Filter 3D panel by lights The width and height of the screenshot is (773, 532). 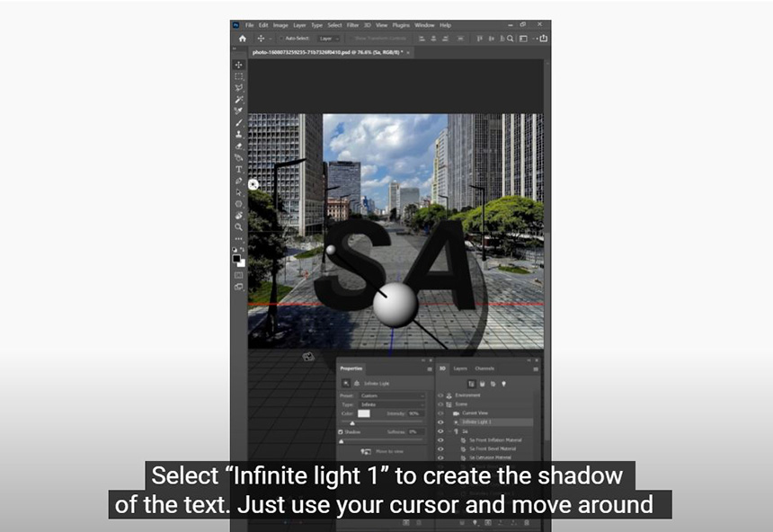click(x=503, y=384)
